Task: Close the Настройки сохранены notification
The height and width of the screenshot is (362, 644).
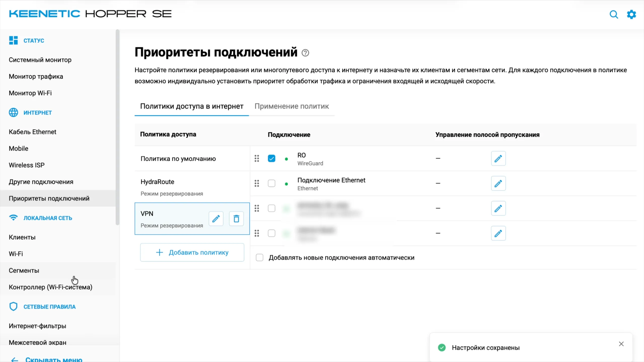Action: tap(621, 344)
